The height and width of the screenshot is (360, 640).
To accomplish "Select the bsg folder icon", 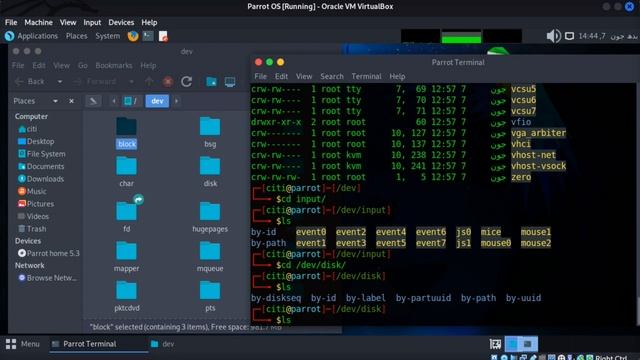I will tap(210, 127).
